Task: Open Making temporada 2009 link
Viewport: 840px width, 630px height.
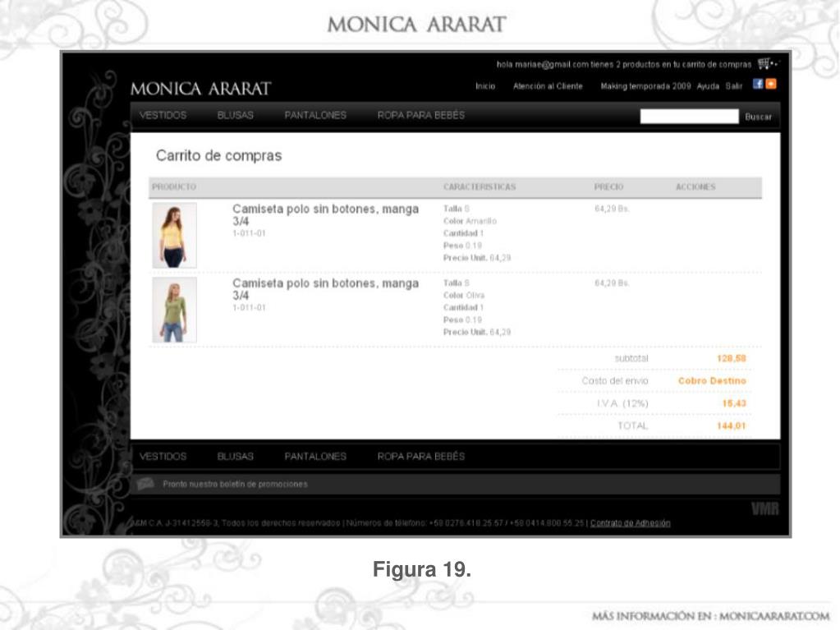Action: pyautogui.click(x=645, y=86)
